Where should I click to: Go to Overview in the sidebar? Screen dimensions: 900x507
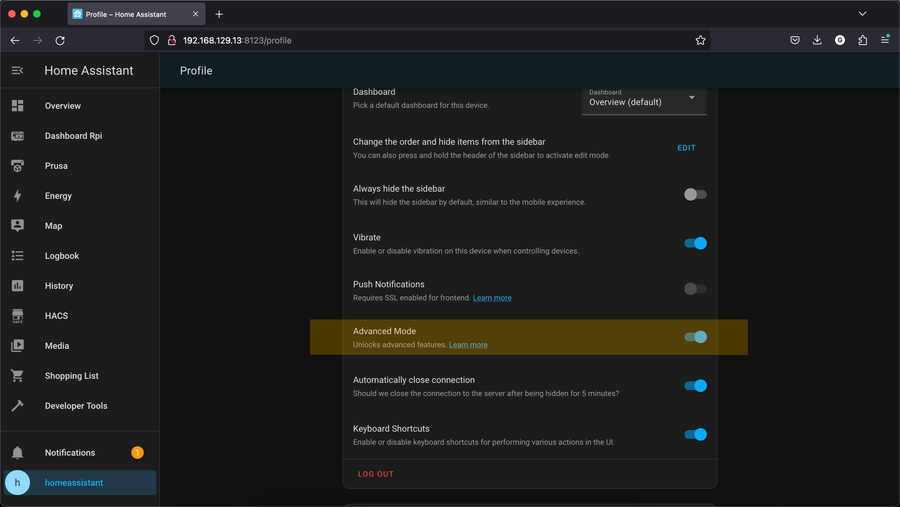(62, 106)
